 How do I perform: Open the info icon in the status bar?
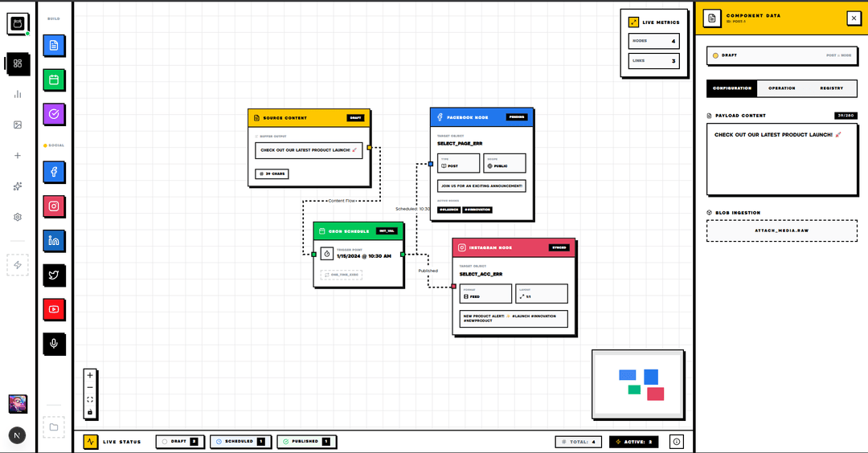click(677, 442)
